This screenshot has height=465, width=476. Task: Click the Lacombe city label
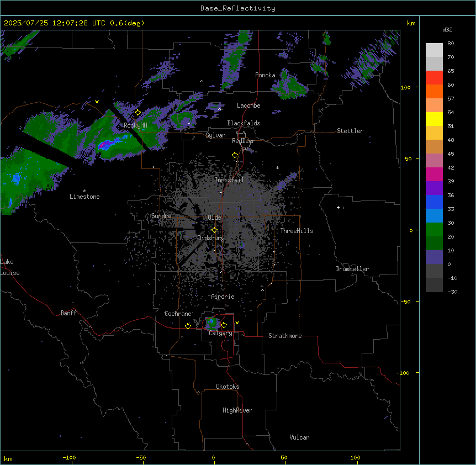click(x=248, y=105)
